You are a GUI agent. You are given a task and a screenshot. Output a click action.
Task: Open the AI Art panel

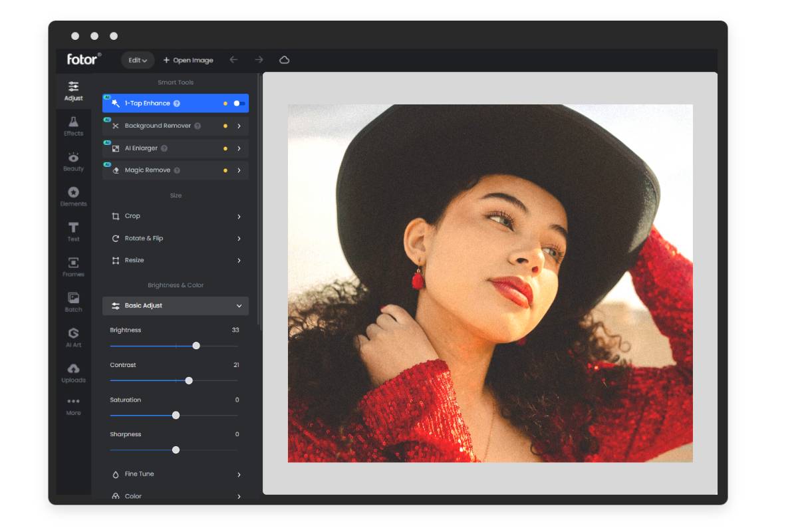[73, 336]
